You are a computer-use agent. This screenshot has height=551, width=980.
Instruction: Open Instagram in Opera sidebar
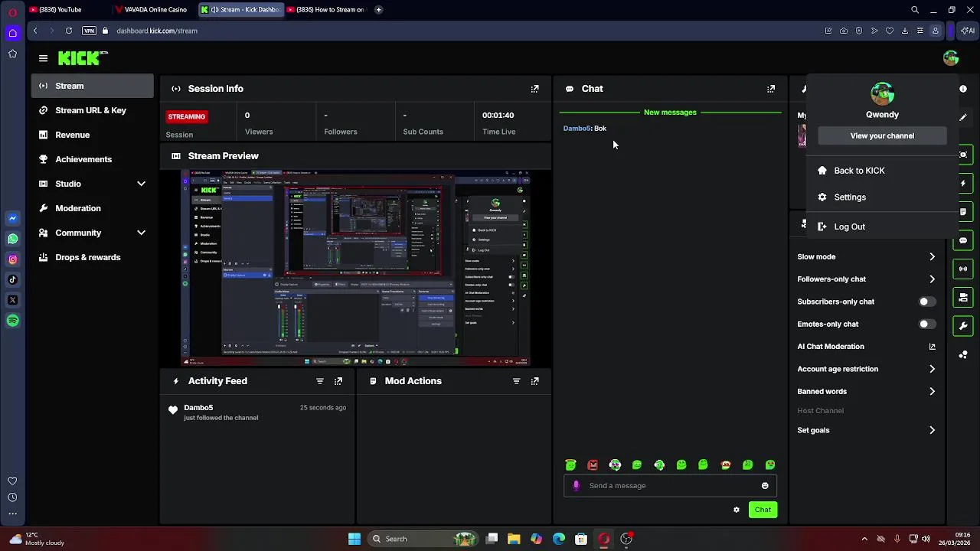12,259
